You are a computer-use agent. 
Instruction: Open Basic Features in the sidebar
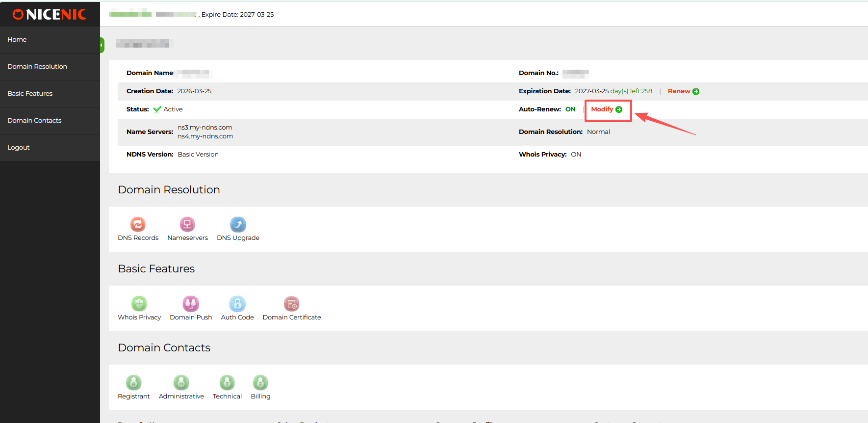point(50,94)
